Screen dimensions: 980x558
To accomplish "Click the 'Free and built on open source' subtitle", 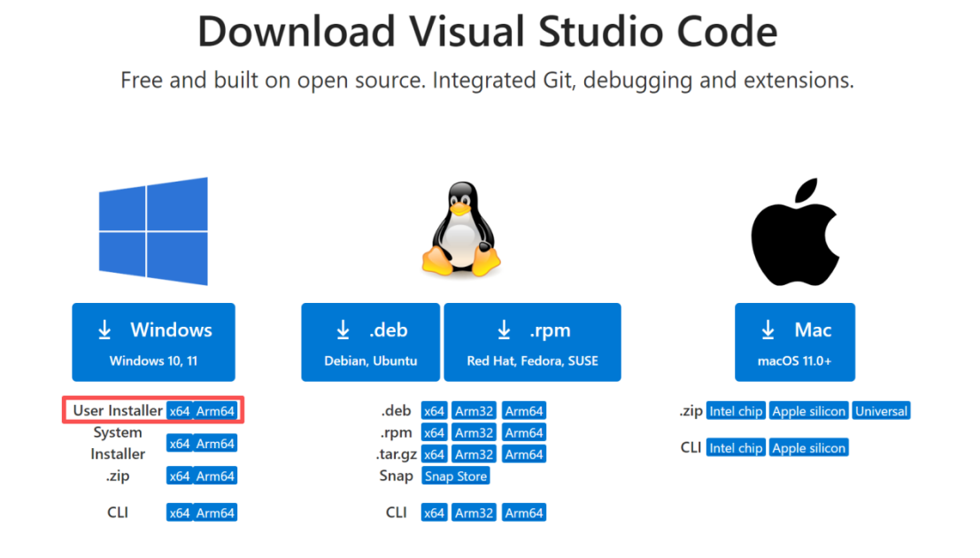I will 488,81.
